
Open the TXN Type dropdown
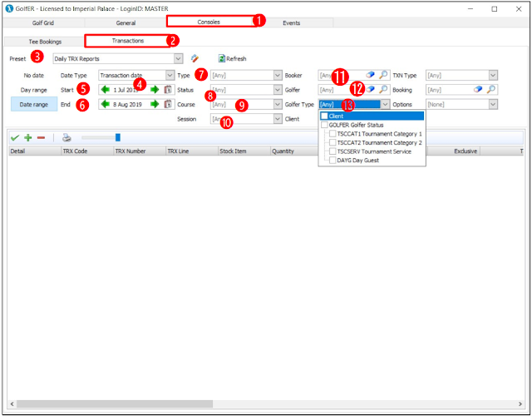pyautogui.click(x=493, y=75)
